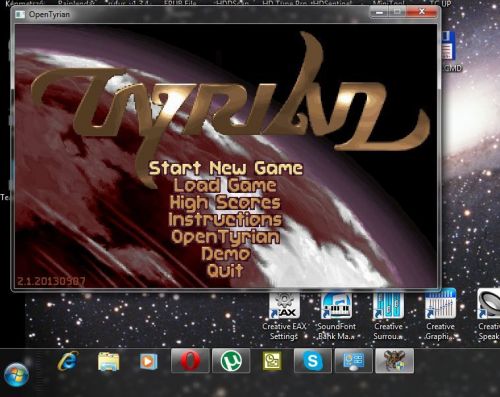Open the CMD desktop shortcut
Viewport: 500px width, 397px height.
tap(450, 52)
